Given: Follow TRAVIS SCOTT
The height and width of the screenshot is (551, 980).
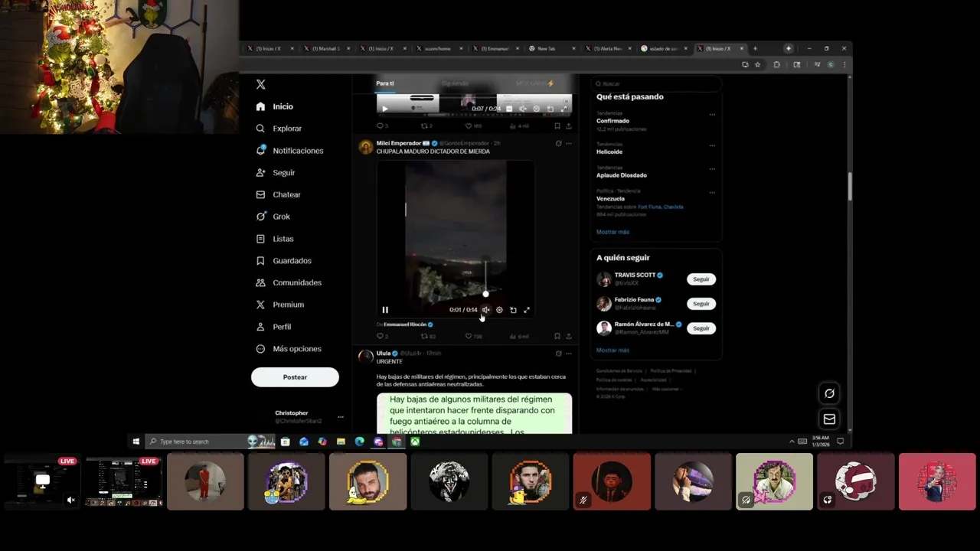Looking at the screenshot, I should coord(701,279).
